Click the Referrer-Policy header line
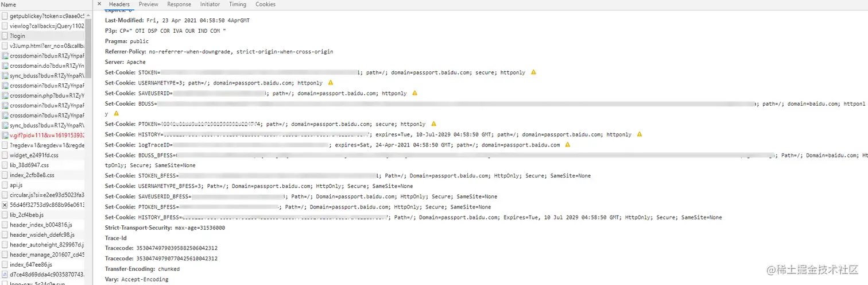868x285 pixels. (x=219, y=52)
